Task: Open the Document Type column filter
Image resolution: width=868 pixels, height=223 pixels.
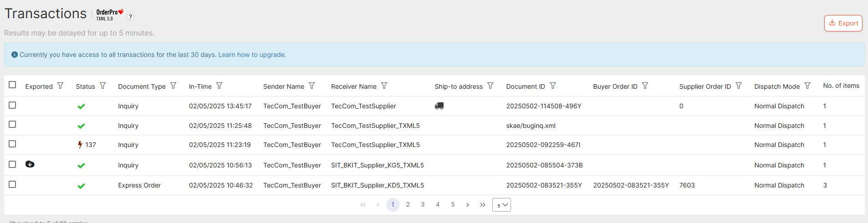Action: 173,86
